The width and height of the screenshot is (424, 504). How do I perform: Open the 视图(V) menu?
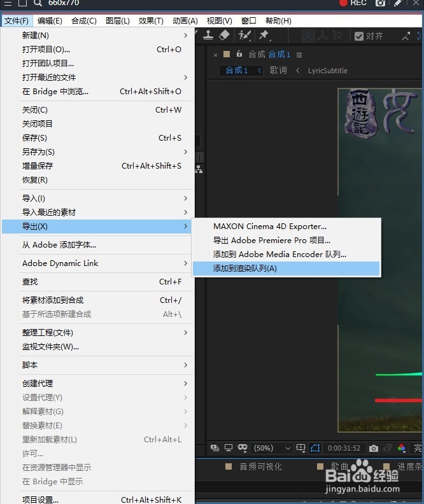coord(219,21)
